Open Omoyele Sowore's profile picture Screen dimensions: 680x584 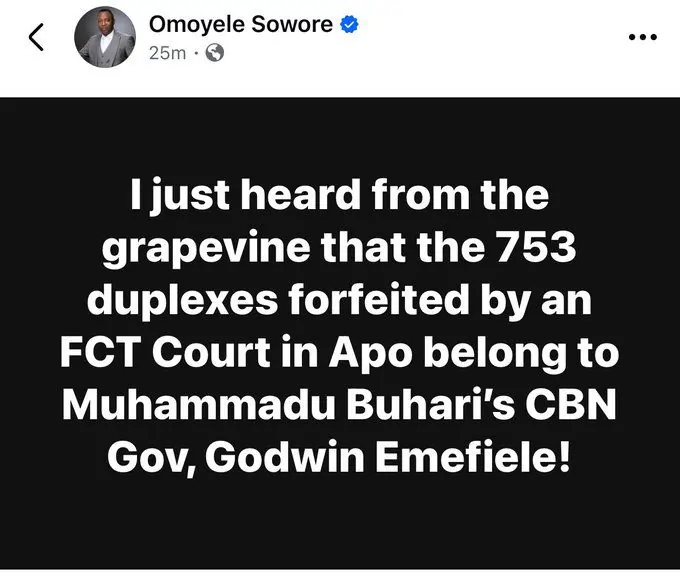[x=105, y=37]
